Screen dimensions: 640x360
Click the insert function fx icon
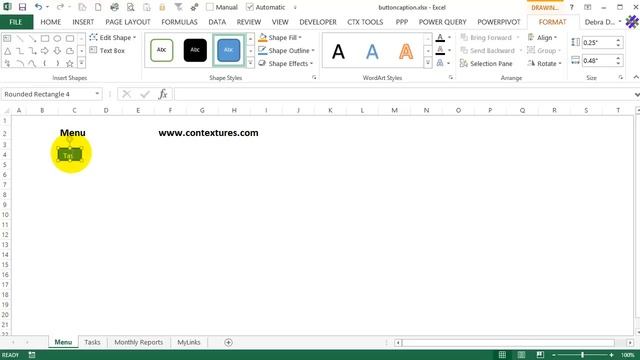click(x=163, y=94)
